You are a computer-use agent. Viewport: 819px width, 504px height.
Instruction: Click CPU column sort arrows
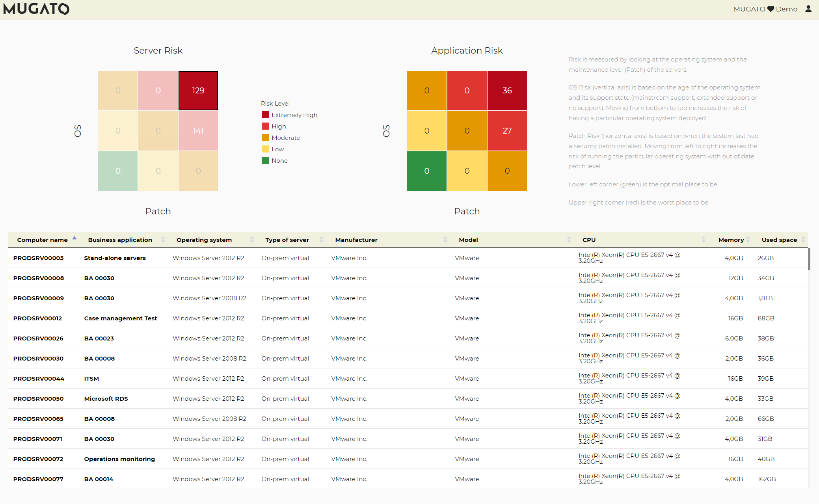[704, 240]
